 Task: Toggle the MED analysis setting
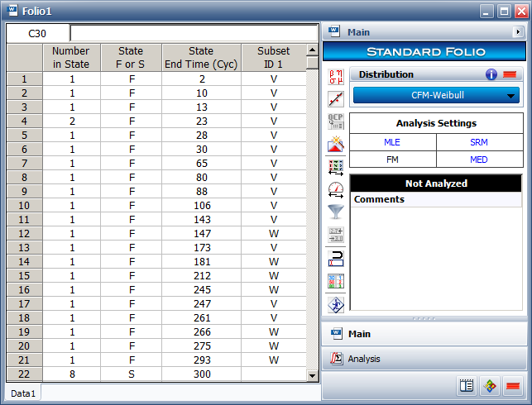tap(479, 160)
